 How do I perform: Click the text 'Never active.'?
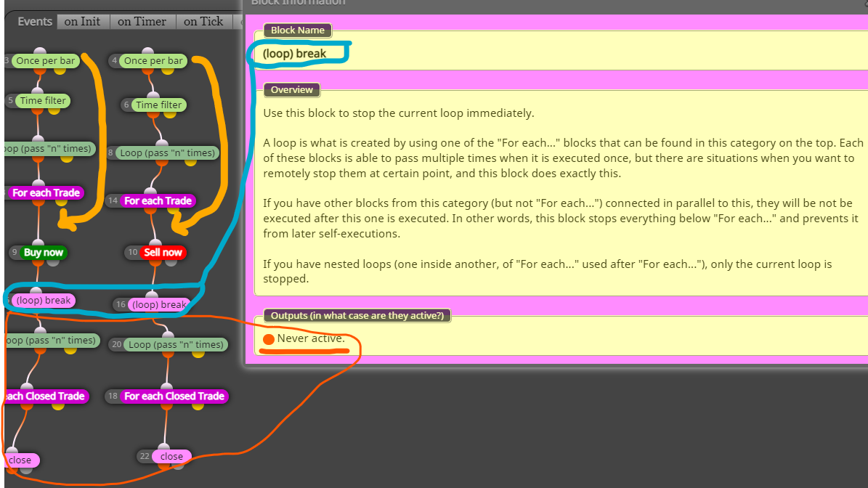tap(311, 338)
